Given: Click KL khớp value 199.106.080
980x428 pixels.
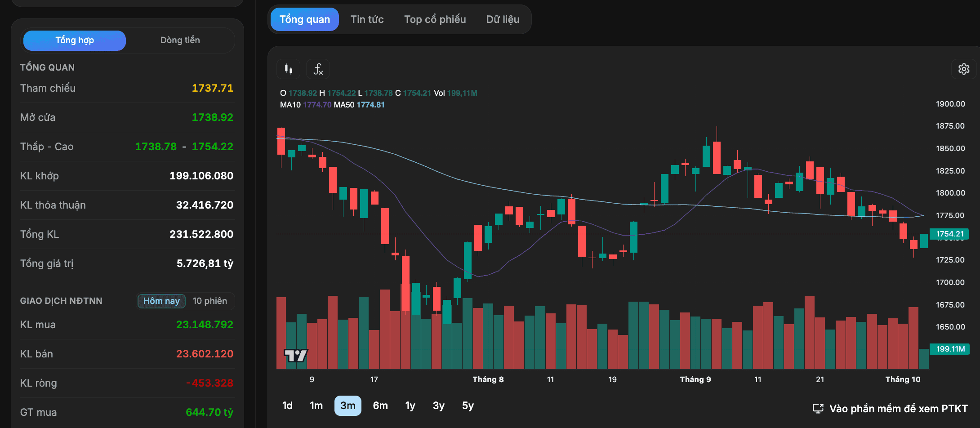Looking at the screenshot, I should pyautogui.click(x=201, y=176).
